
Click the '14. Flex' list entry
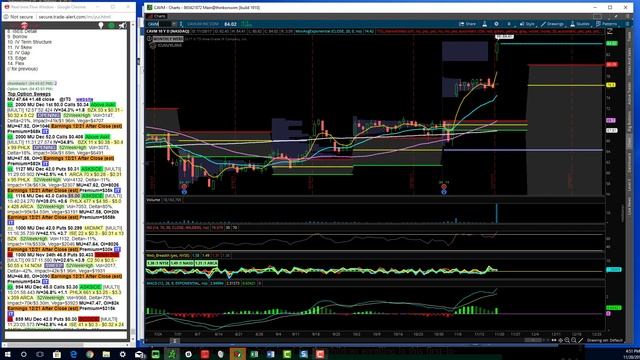(x=16, y=63)
